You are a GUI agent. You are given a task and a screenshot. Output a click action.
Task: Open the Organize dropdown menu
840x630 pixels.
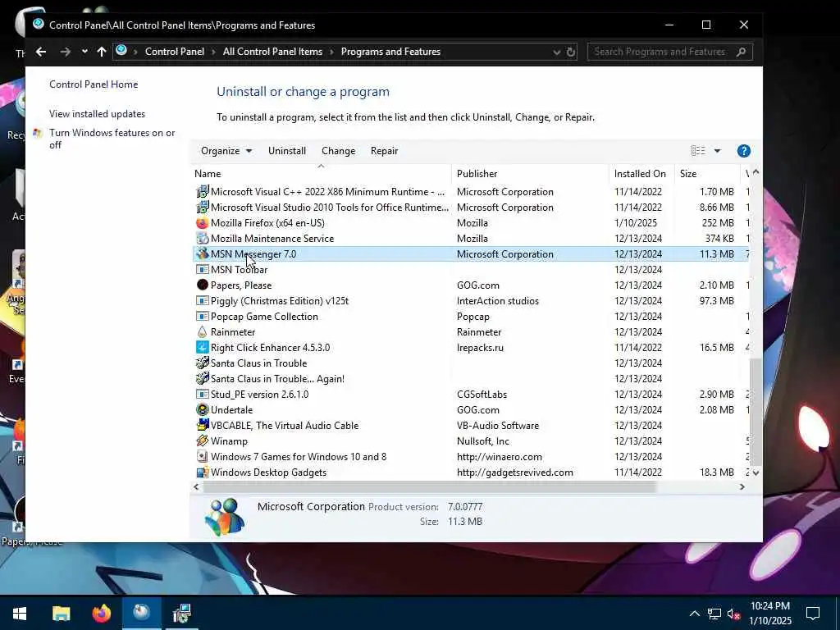[x=226, y=151]
